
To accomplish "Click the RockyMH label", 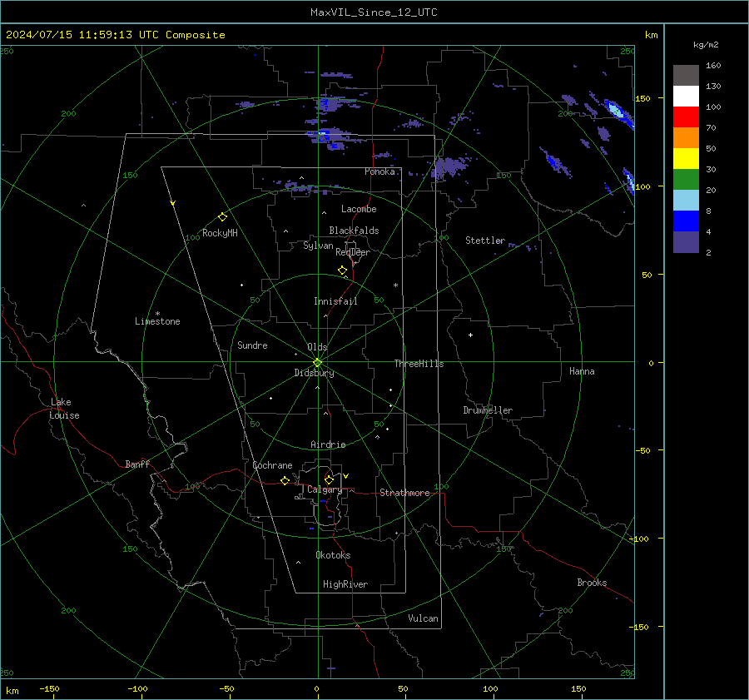I will (220, 233).
